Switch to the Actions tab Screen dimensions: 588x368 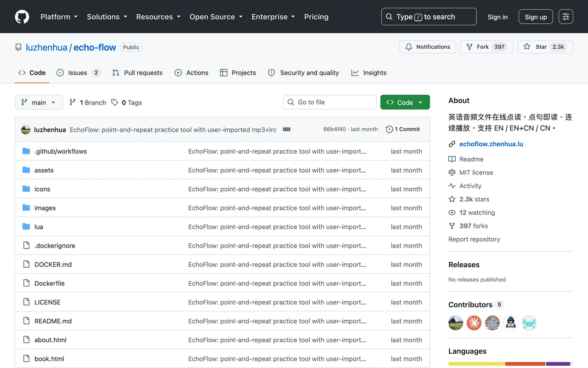point(192,73)
